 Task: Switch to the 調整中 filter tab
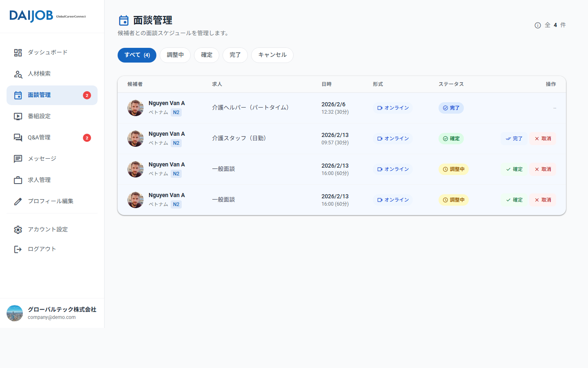coord(175,55)
